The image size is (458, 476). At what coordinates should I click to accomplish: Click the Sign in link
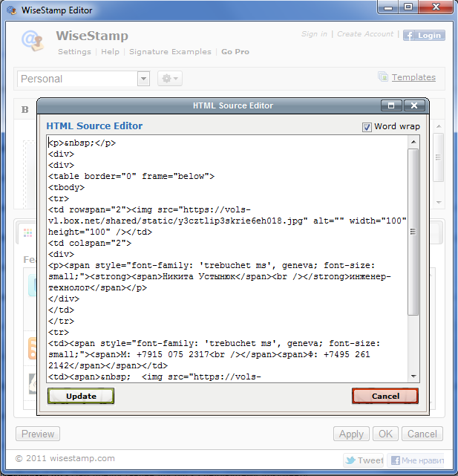coord(314,34)
